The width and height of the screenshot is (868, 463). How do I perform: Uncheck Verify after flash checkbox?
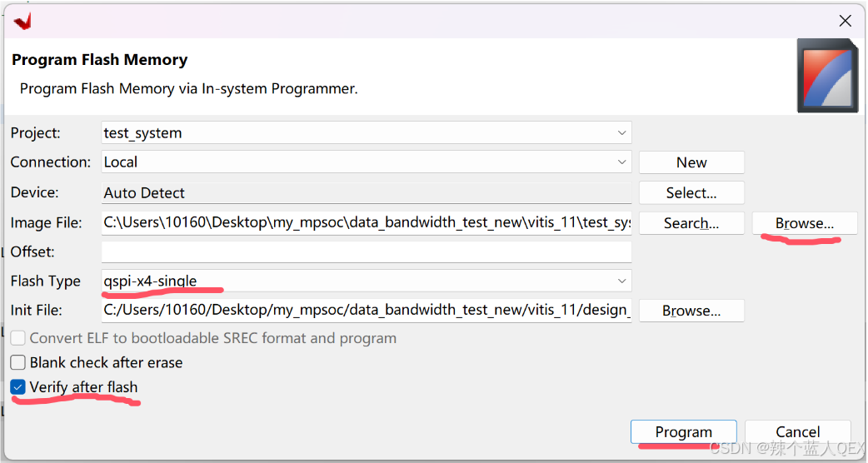(x=17, y=386)
